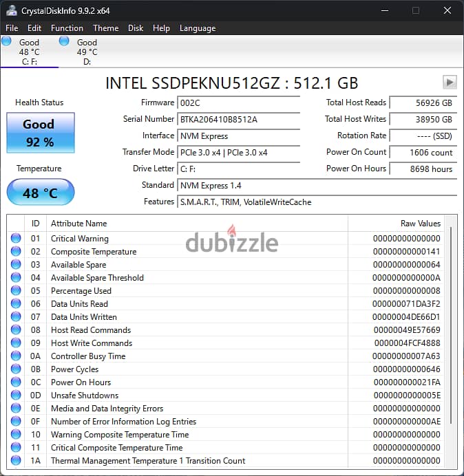Click the Interface field NVM Express
The image size is (464, 476).
[238, 136]
